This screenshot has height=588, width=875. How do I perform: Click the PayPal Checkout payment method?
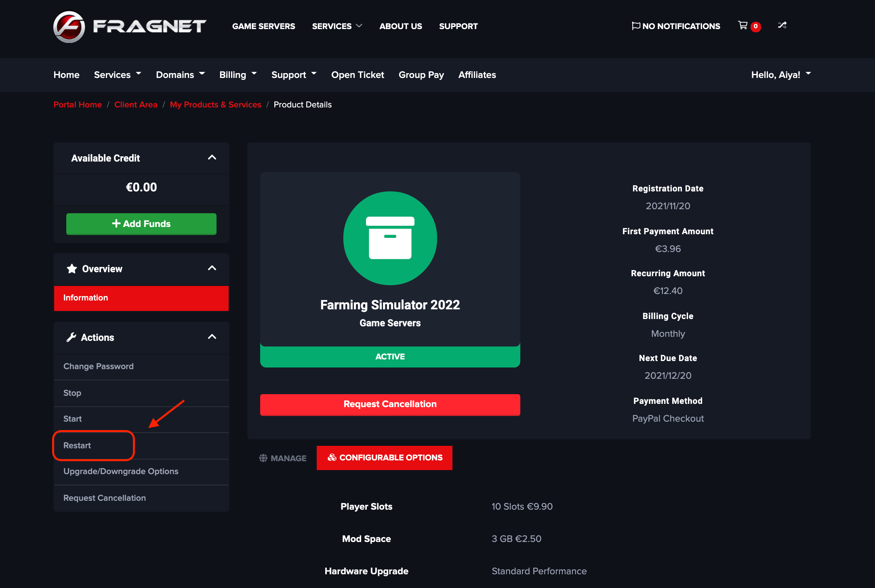(x=668, y=418)
